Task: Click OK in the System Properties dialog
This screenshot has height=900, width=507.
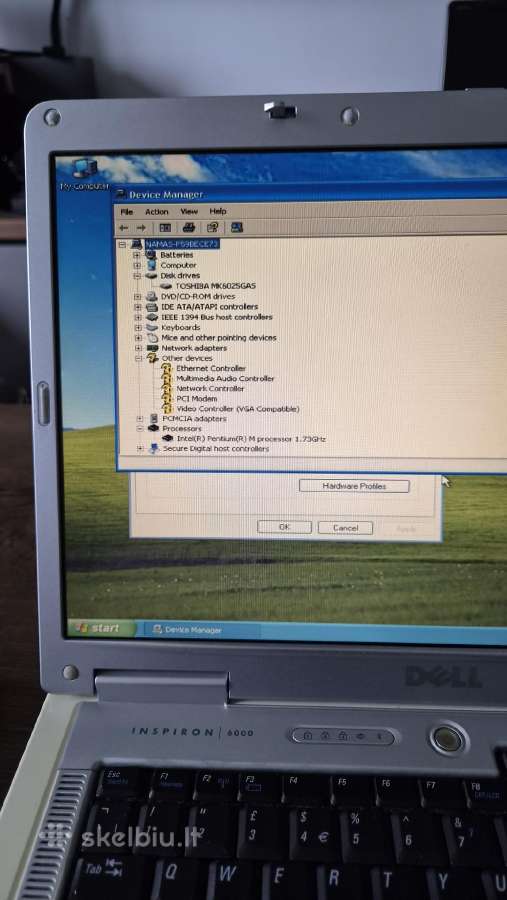Action: [284, 527]
